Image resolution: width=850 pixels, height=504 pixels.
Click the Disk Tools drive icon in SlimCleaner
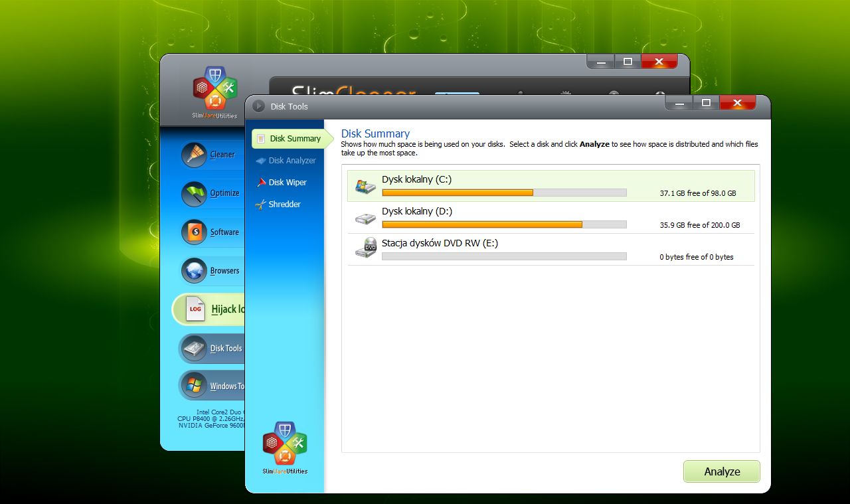tap(195, 348)
